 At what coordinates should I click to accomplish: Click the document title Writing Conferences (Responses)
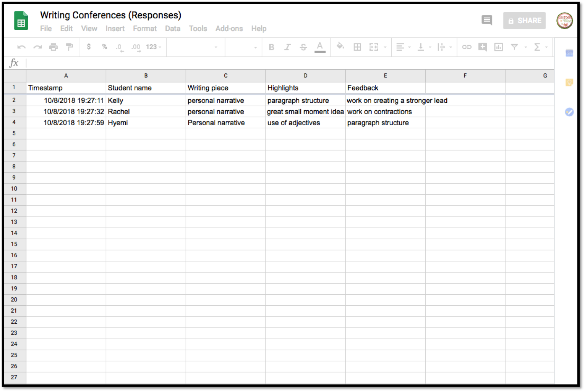pos(110,15)
